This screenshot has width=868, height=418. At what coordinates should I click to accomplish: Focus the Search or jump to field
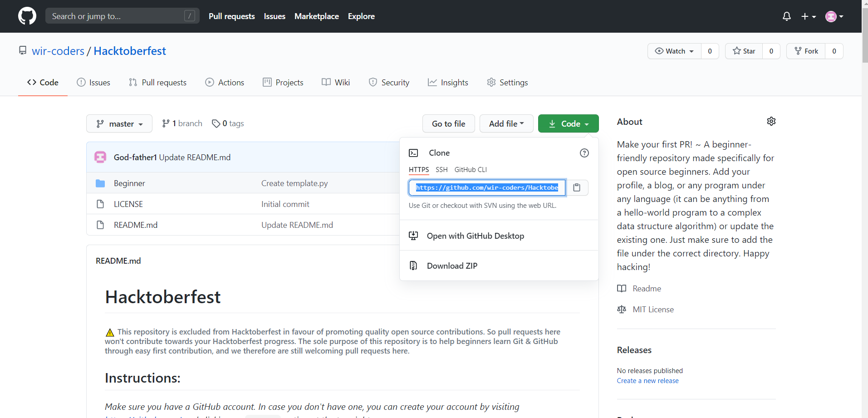click(x=123, y=16)
